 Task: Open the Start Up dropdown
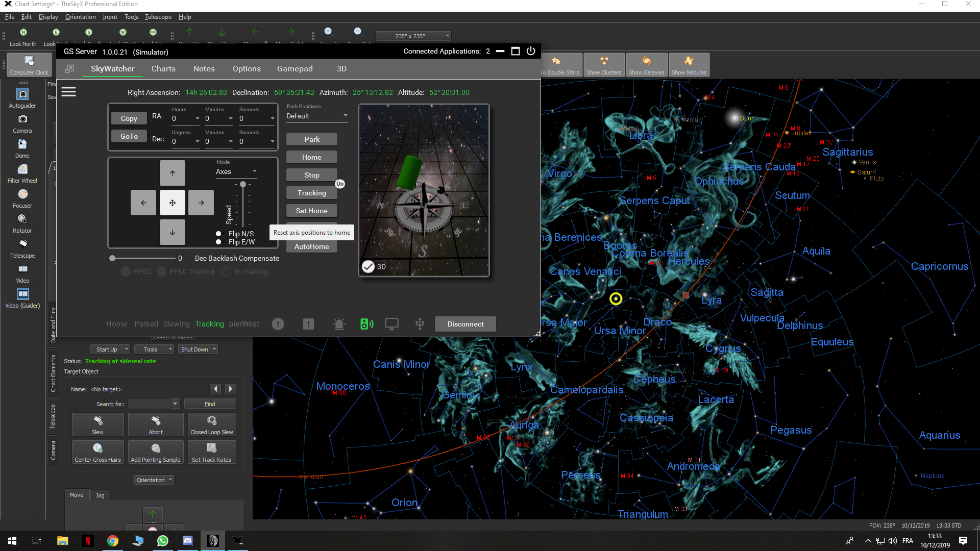[x=110, y=349]
